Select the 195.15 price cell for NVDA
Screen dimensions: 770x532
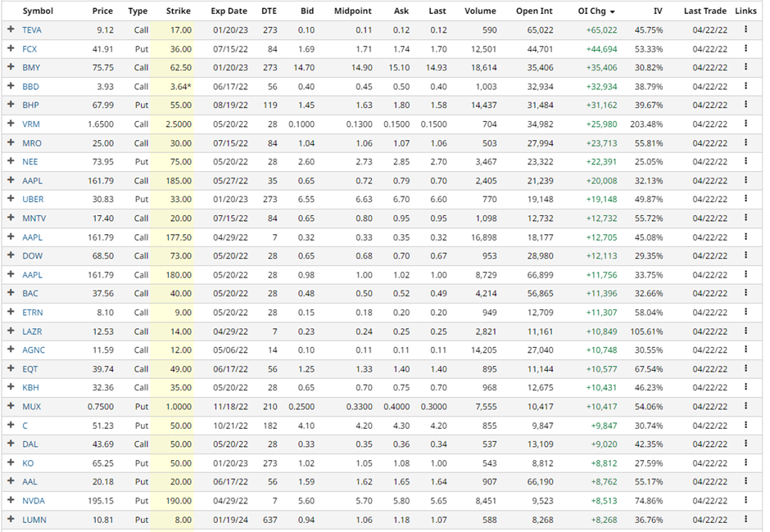pos(101,501)
